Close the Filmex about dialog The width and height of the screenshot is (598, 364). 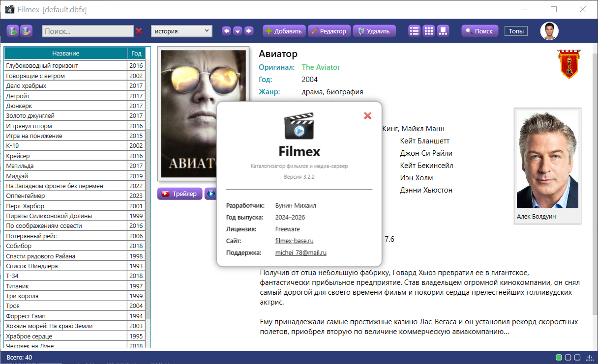[367, 115]
